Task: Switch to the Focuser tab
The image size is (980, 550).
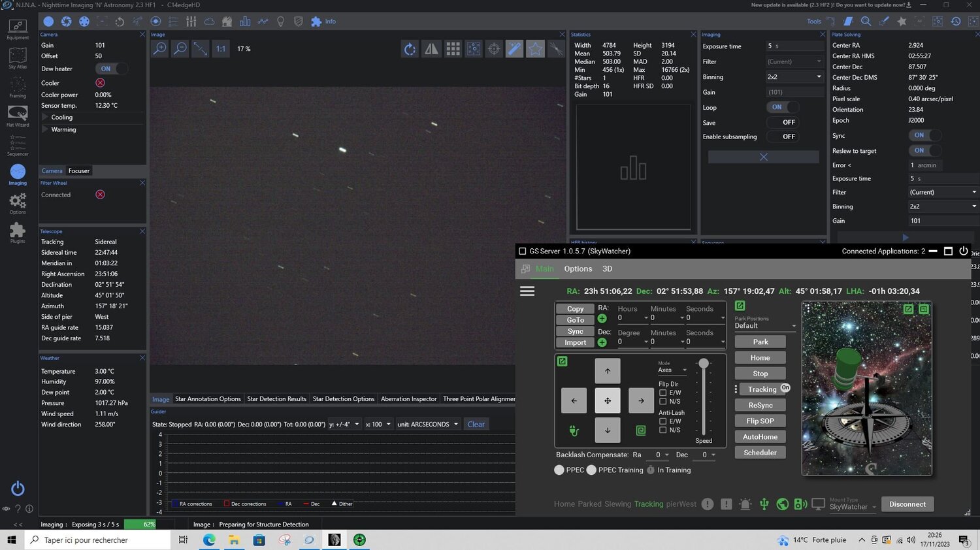Action: [79, 171]
